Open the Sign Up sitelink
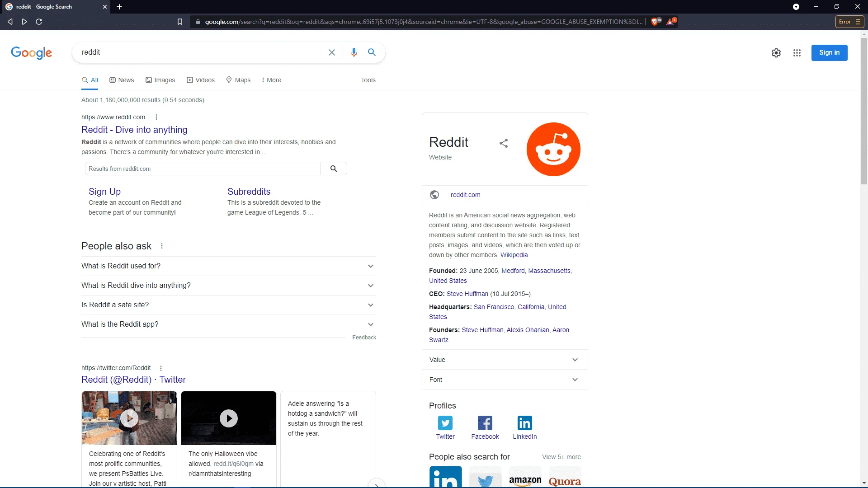The height and width of the screenshot is (488, 868). click(x=104, y=192)
